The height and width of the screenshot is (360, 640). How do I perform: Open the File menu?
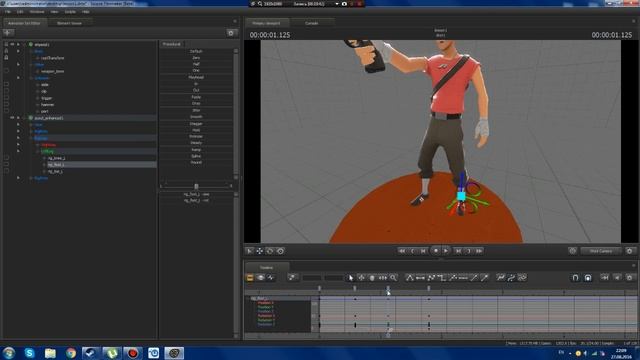pos(8,12)
